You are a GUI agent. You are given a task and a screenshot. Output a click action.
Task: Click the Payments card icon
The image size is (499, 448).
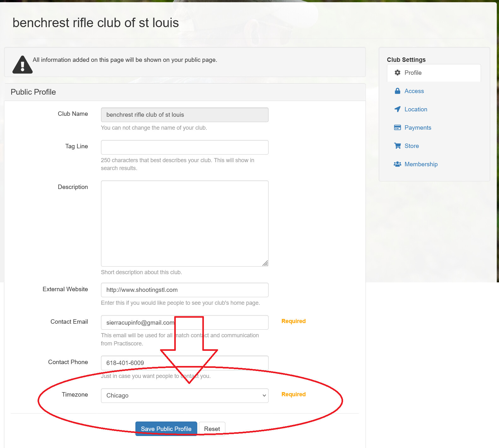coord(397,127)
